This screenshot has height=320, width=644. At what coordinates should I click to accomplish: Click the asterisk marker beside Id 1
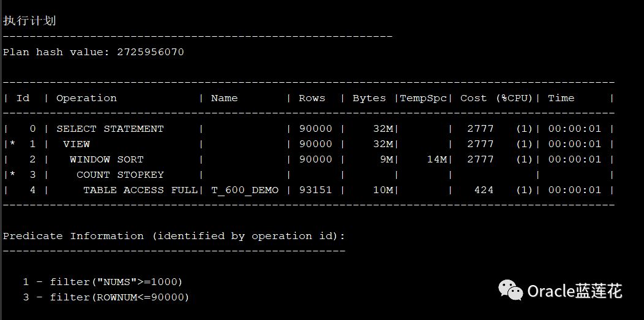[x=13, y=144]
